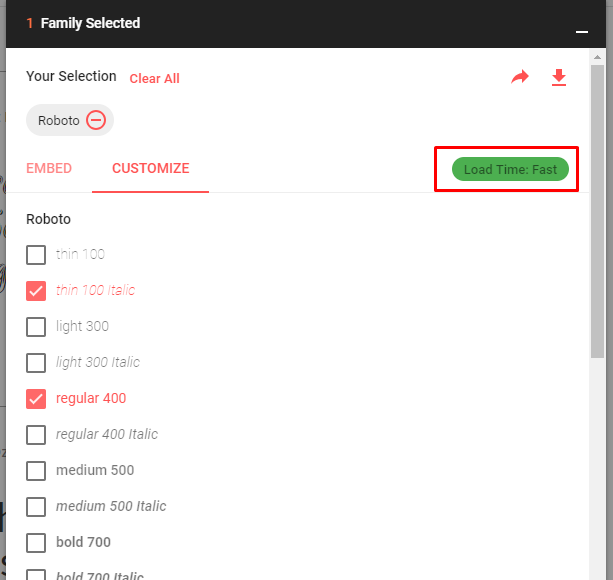Click the Family Selected header bar
This screenshot has height=580, width=613.
point(306,23)
